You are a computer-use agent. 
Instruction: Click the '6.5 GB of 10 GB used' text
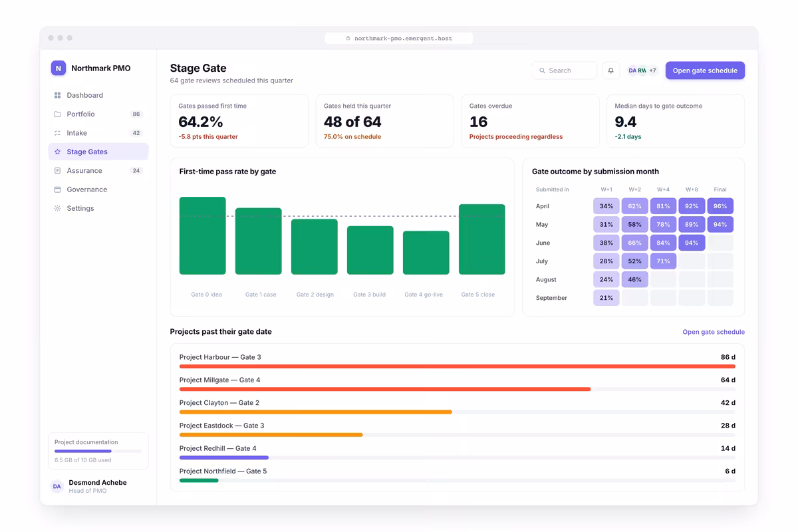83,460
